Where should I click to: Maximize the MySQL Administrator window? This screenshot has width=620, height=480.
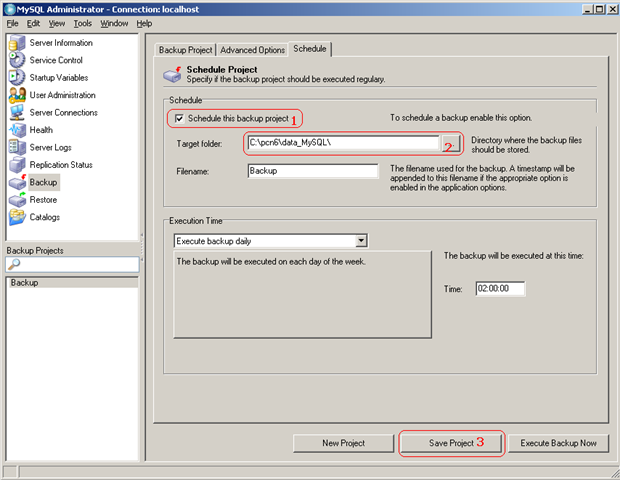[x=599, y=9]
